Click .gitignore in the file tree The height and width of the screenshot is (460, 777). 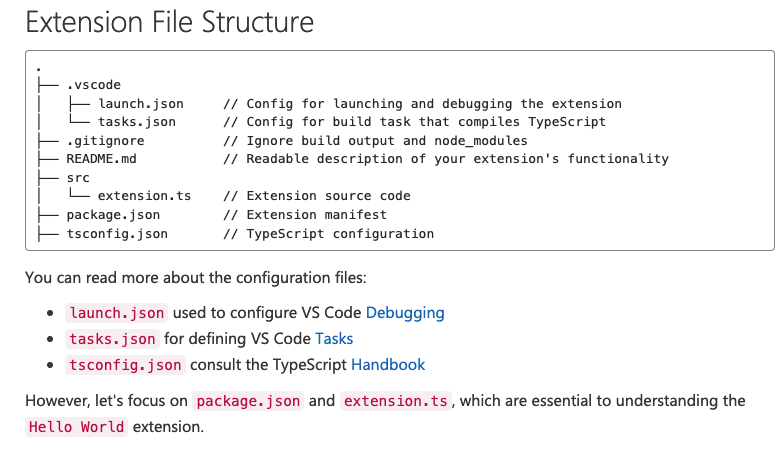pos(105,140)
